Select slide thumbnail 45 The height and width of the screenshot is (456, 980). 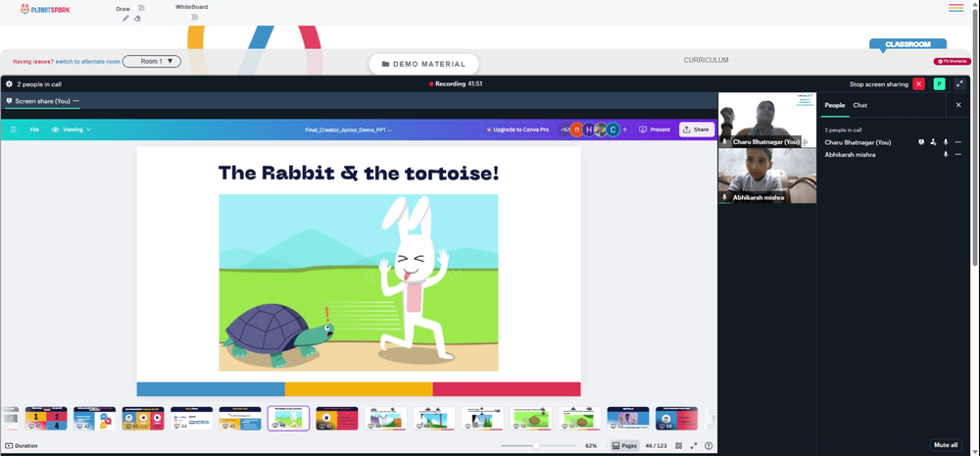click(x=240, y=418)
